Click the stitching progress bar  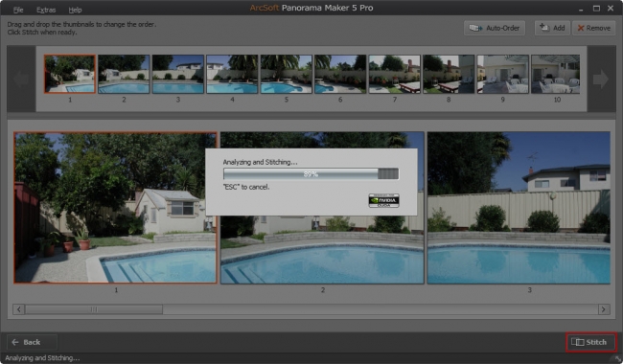(311, 174)
